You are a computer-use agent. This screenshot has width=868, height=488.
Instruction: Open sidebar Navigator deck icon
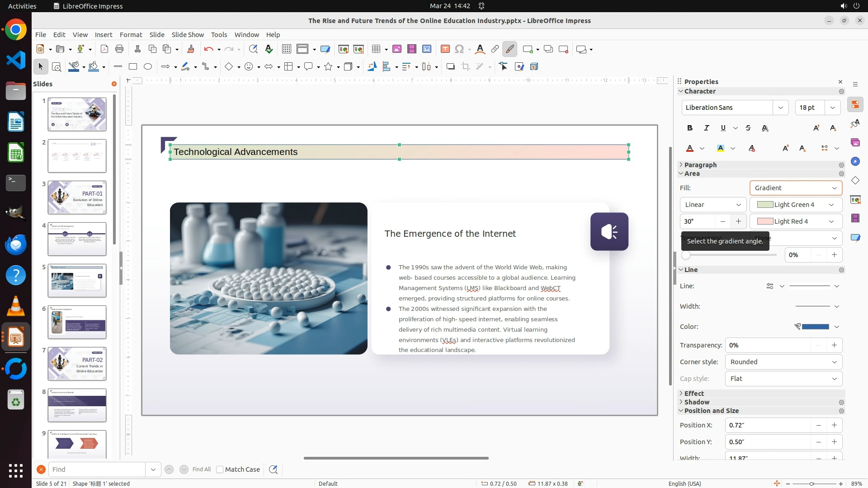click(x=855, y=162)
